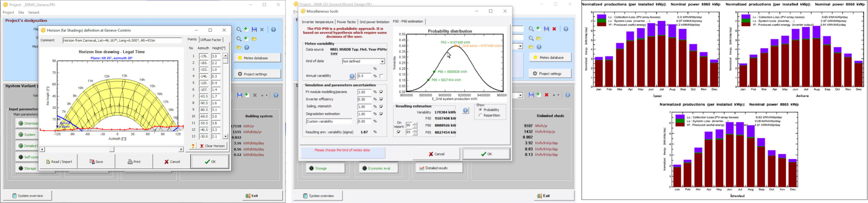
Task: Click red delete X in 5MW SEI variant row
Action: click(x=547, y=95)
